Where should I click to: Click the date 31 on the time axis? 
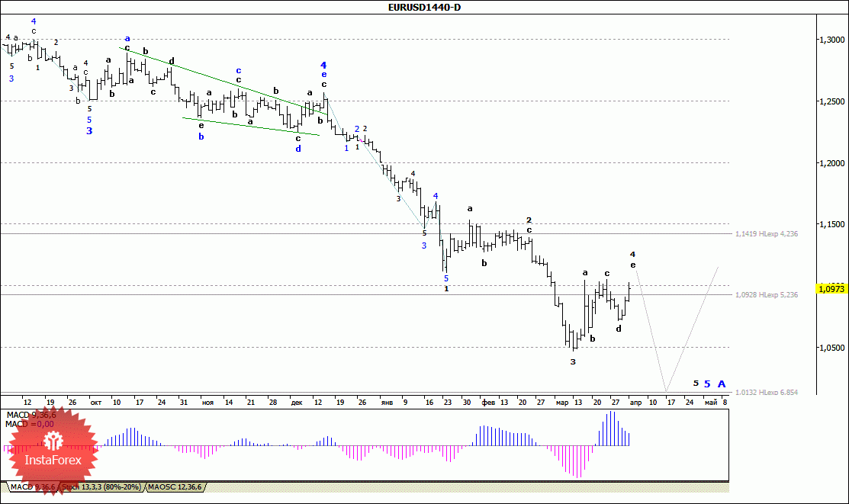[184, 403]
